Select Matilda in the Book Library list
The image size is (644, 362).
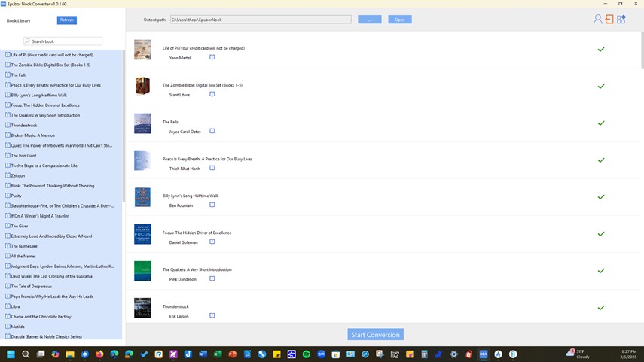click(18, 327)
